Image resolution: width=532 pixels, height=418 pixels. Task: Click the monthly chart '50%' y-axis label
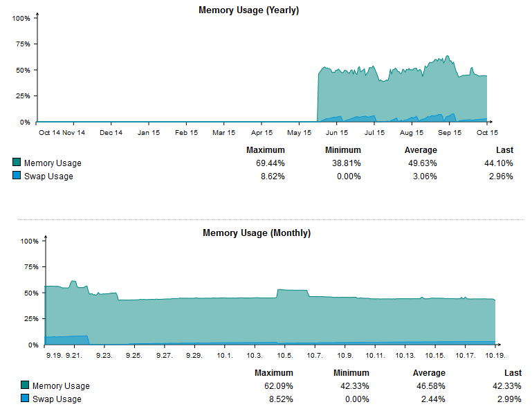(x=31, y=293)
